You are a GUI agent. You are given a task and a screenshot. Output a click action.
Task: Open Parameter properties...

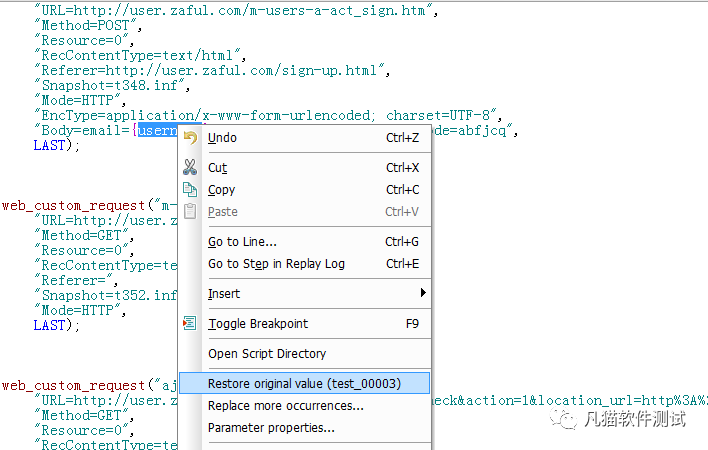(305, 427)
